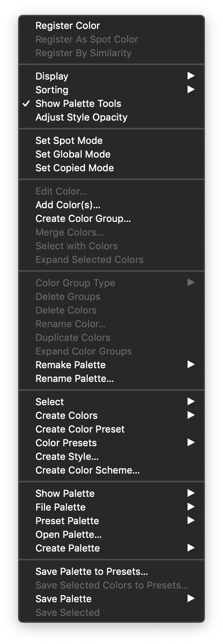Pick Set Copied Mode option
Screen dimensions: 223x644
(x=111, y=168)
